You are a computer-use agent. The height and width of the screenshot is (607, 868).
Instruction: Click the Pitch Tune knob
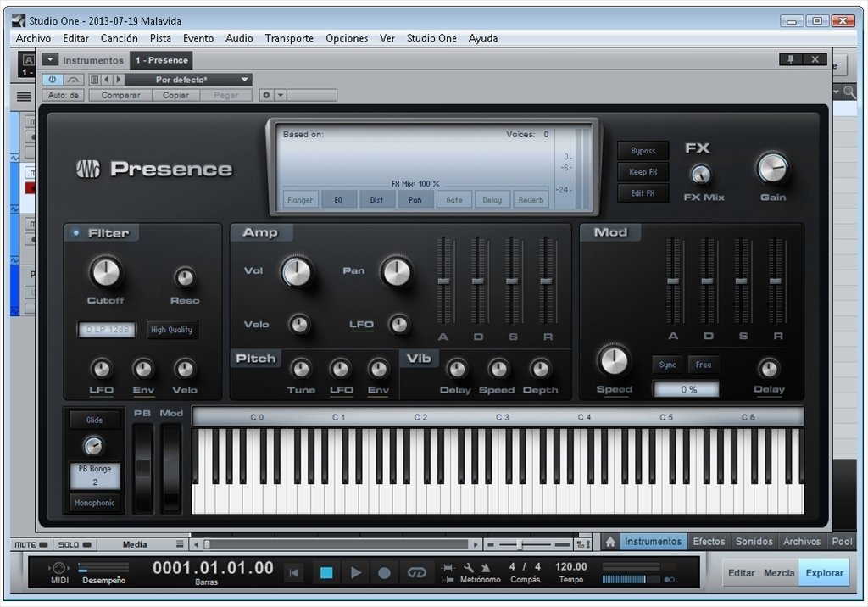(301, 369)
